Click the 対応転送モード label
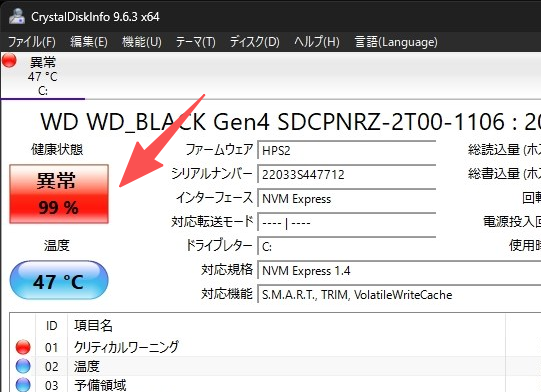Image resolution: width=541 pixels, height=392 pixels. (x=212, y=222)
